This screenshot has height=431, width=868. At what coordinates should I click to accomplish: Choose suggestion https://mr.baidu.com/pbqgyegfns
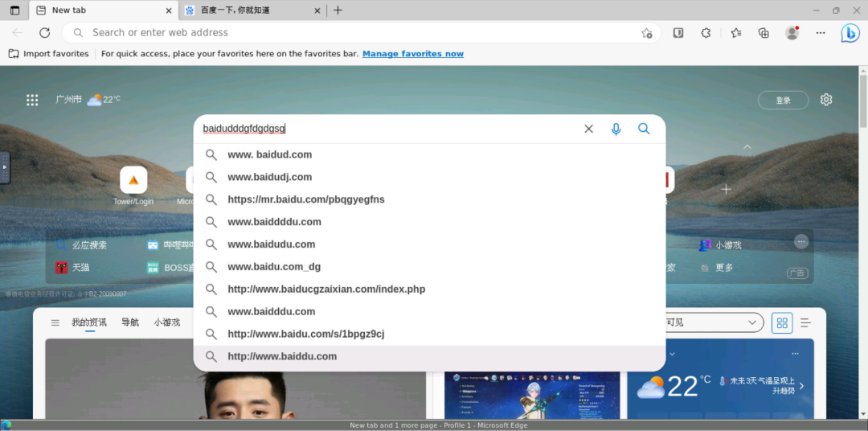pos(429,199)
